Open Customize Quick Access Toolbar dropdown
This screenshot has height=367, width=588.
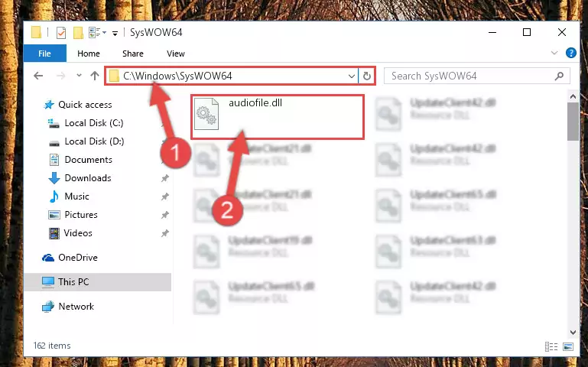click(x=115, y=33)
